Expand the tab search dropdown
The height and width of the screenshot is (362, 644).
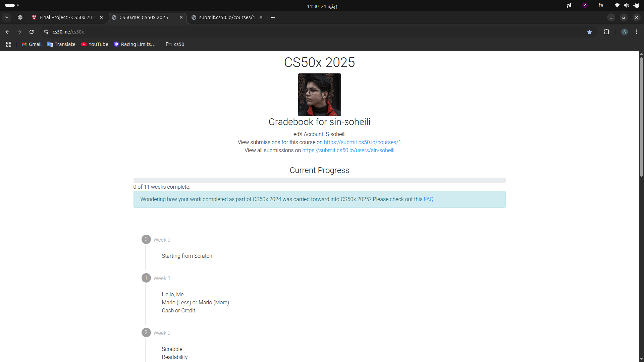[7, 17]
